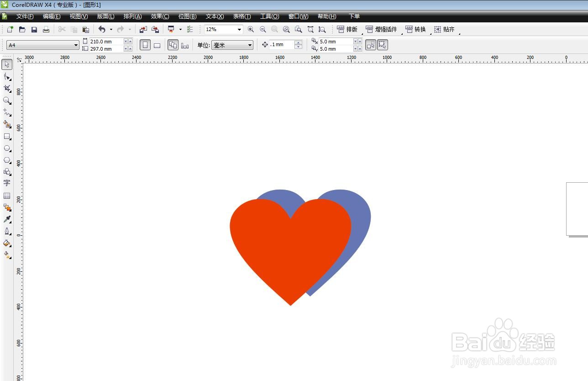The height and width of the screenshot is (381, 588).
Task: Open the 编辑(E) menu
Action: 52,16
